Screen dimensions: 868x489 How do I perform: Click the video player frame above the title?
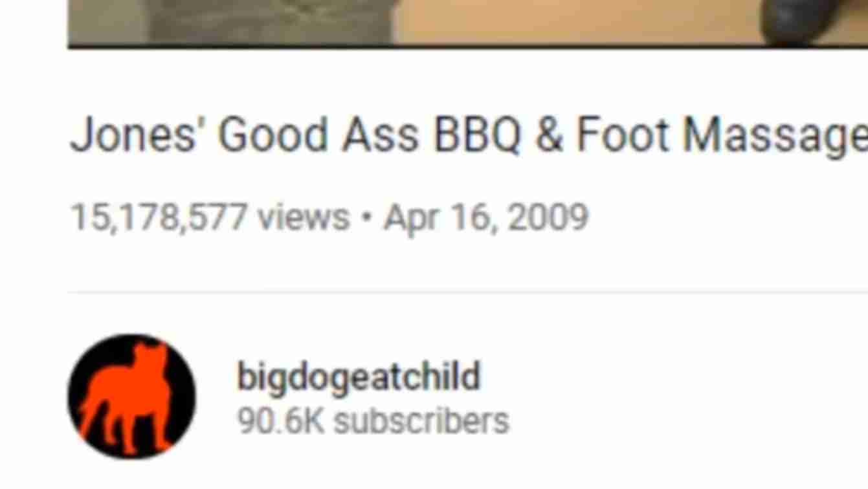pyautogui.click(x=468, y=24)
